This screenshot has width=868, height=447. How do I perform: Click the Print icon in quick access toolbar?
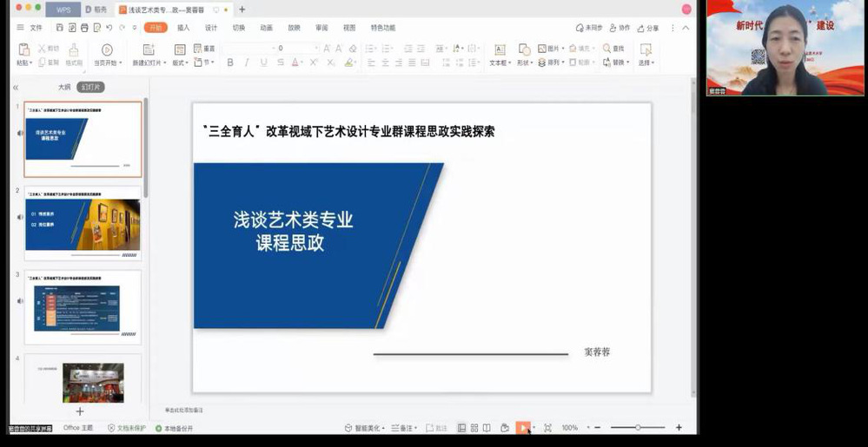tap(84, 28)
